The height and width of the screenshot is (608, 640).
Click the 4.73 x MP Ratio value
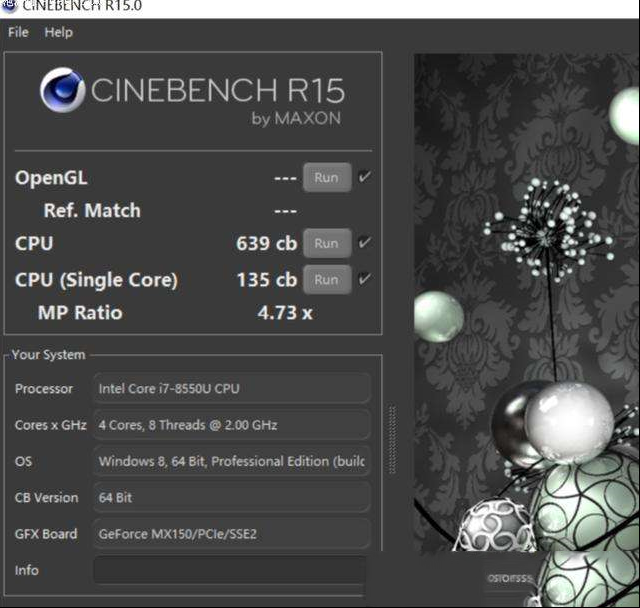tap(285, 313)
